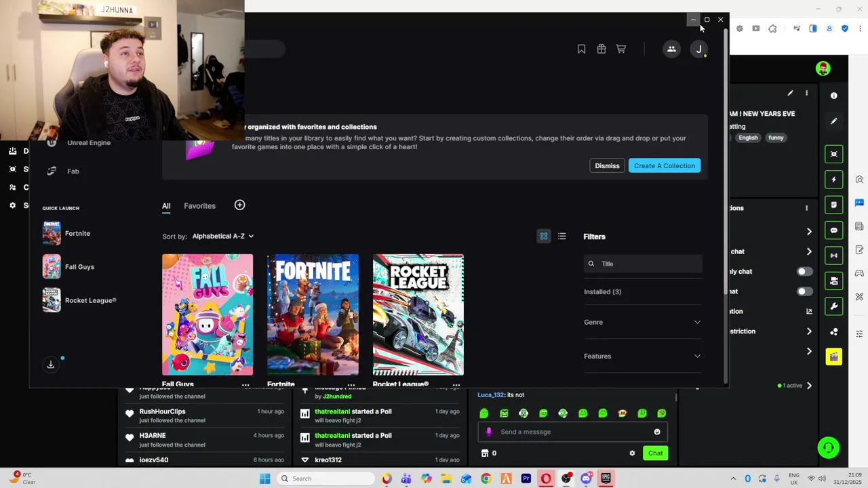Click the yellow clapperboard clip icon
868x488 pixels.
click(834, 357)
